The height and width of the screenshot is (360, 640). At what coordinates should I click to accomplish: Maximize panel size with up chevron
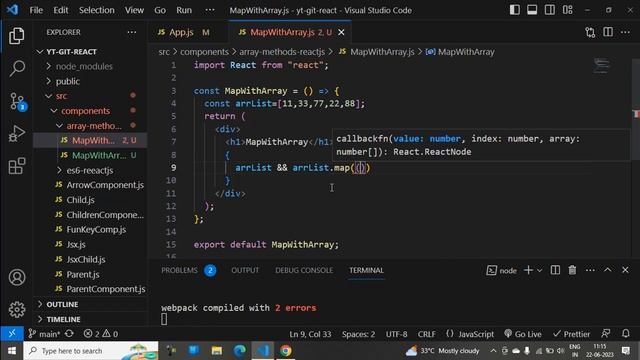607,270
